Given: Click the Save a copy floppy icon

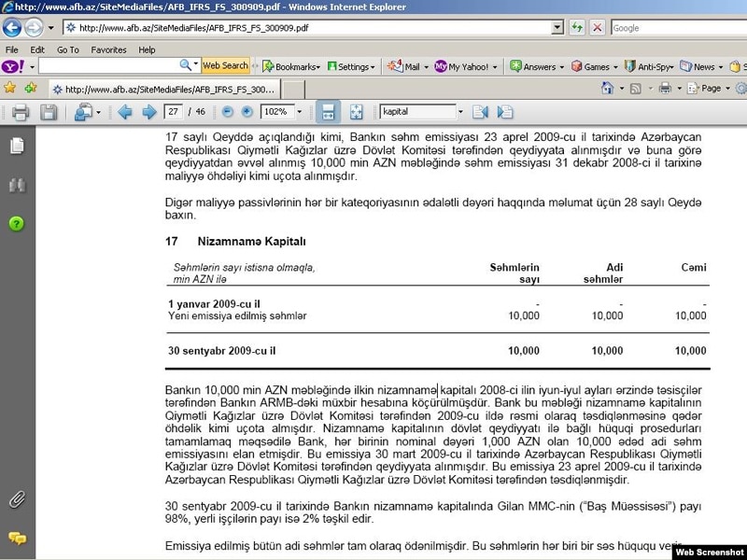Looking at the screenshot, I should tap(49, 112).
